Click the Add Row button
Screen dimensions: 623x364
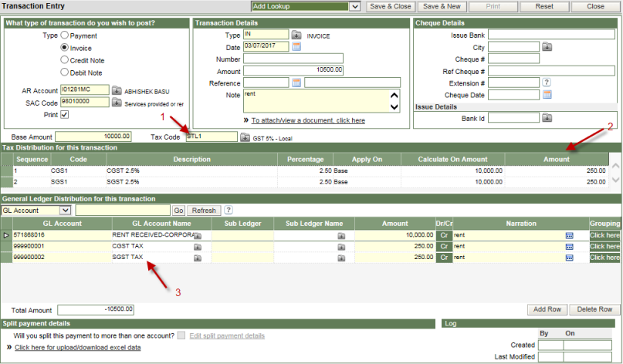click(547, 309)
